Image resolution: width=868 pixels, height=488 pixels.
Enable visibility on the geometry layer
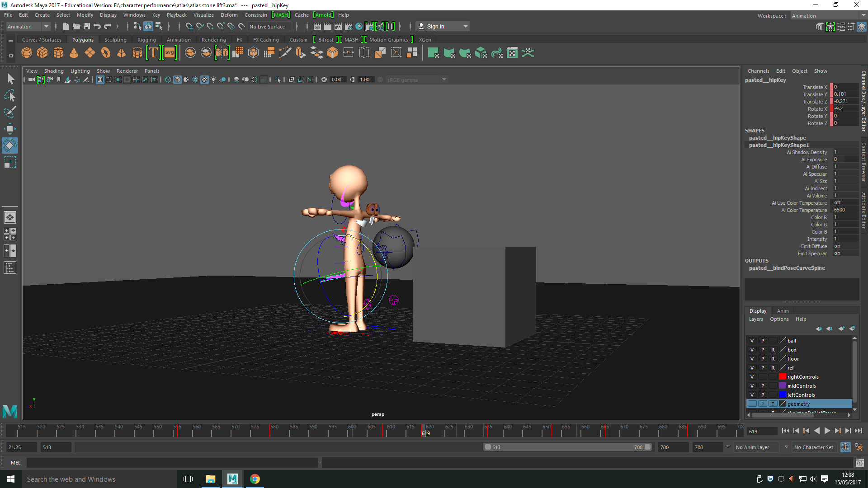pos(752,404)
